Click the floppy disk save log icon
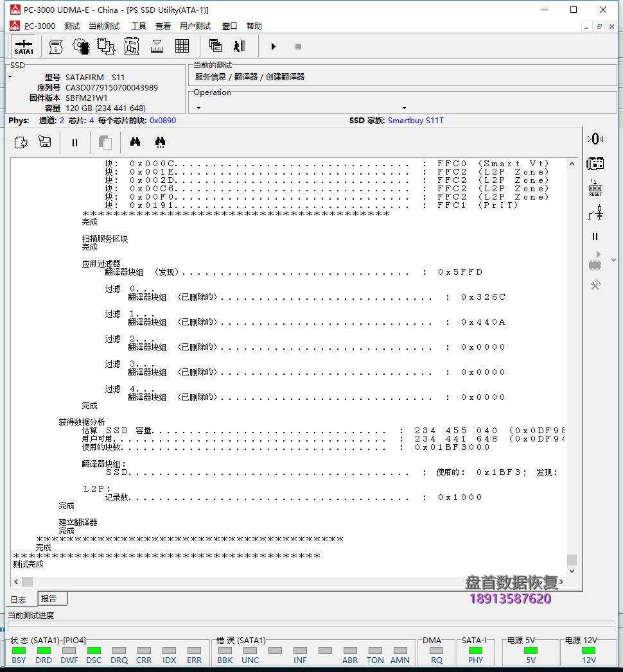The image size is (623, 672). pyautogui.click(x=45, y=142)
